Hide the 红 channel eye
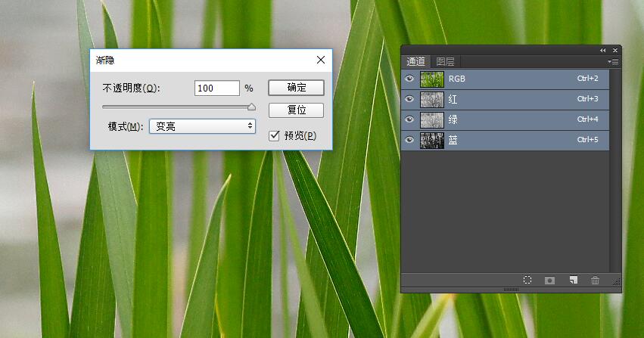Image resolution: width=644 pixels, height=338 pixels. click(409, 99)
